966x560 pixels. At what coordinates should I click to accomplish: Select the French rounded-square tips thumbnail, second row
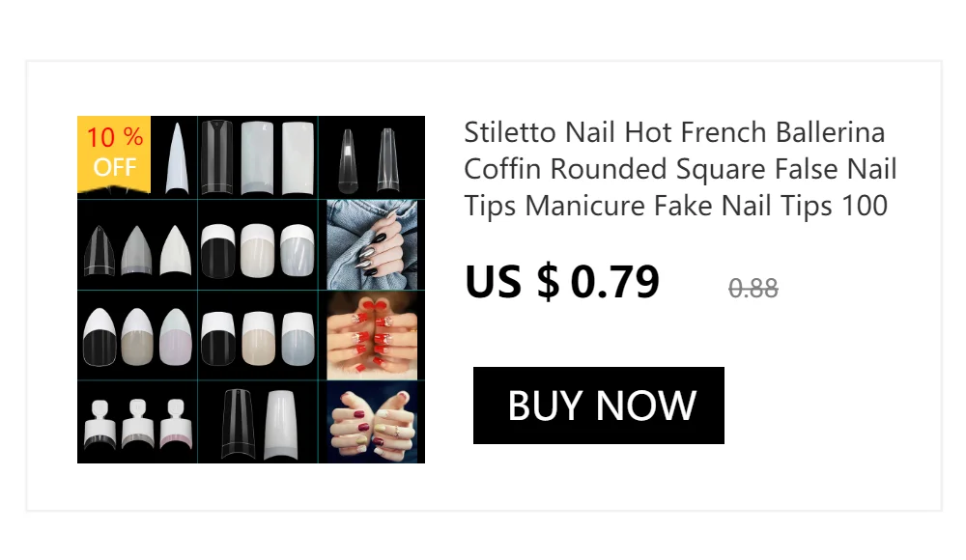(258, 245)
